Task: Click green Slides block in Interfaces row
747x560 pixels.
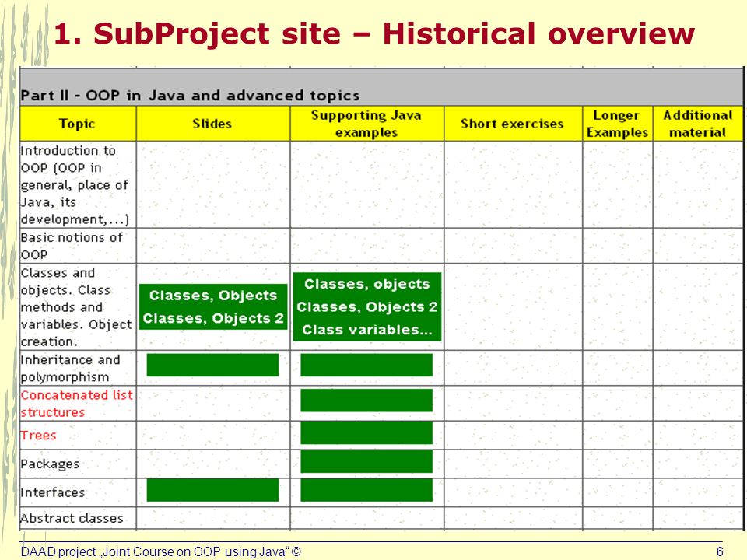Action: [212, 490]
